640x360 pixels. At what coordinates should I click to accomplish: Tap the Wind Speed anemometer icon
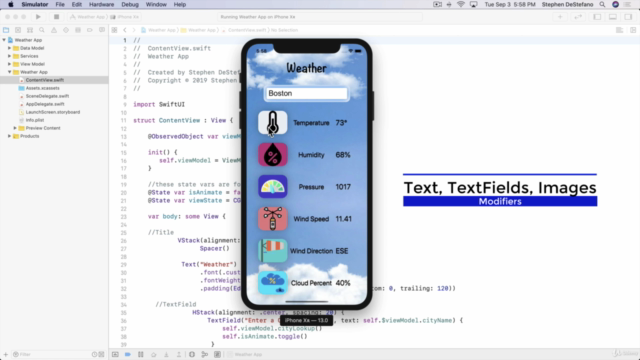pyautogui.click(x=273, y=219)
